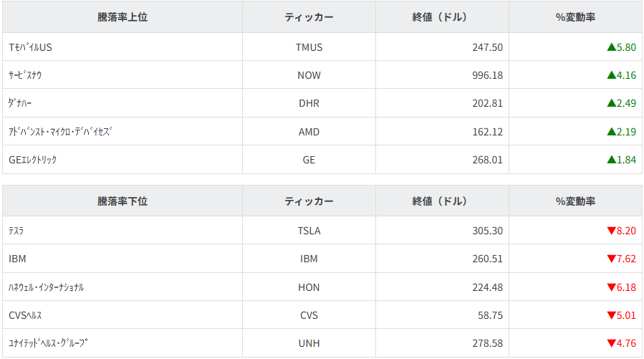This screenshot has height=359, width=644.
Task: Click the CVS closing price 58.75
Action: coord(490,315)
